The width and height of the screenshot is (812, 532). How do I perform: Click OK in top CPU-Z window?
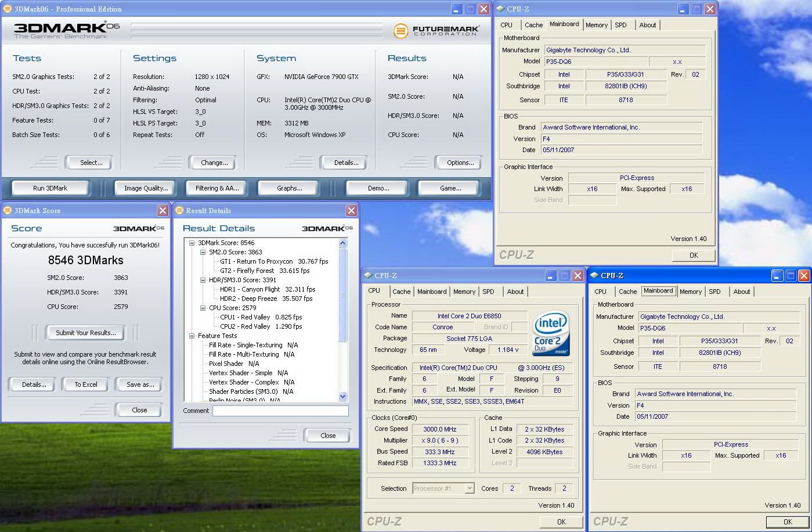coord(694,256)
